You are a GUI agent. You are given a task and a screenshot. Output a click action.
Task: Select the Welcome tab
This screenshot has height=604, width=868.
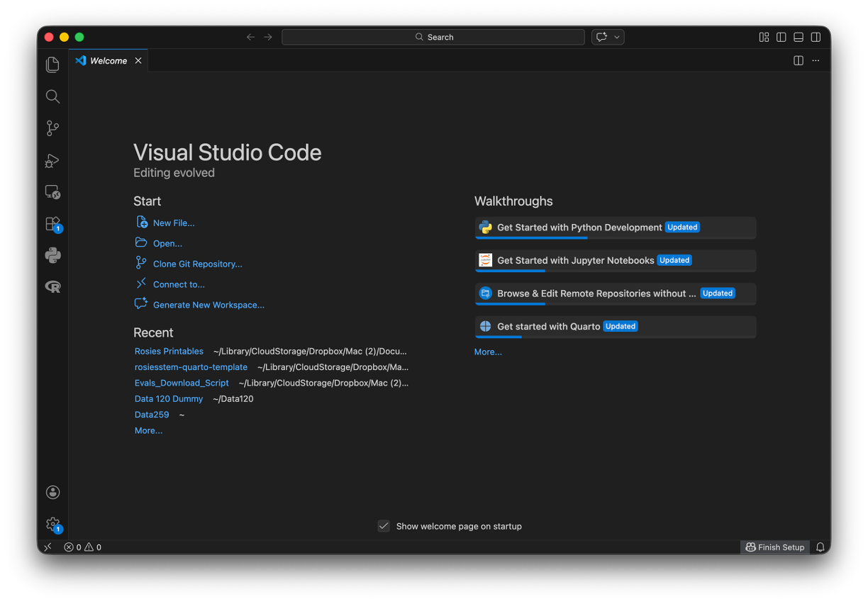pyautogui.click(x=108, y=61)
